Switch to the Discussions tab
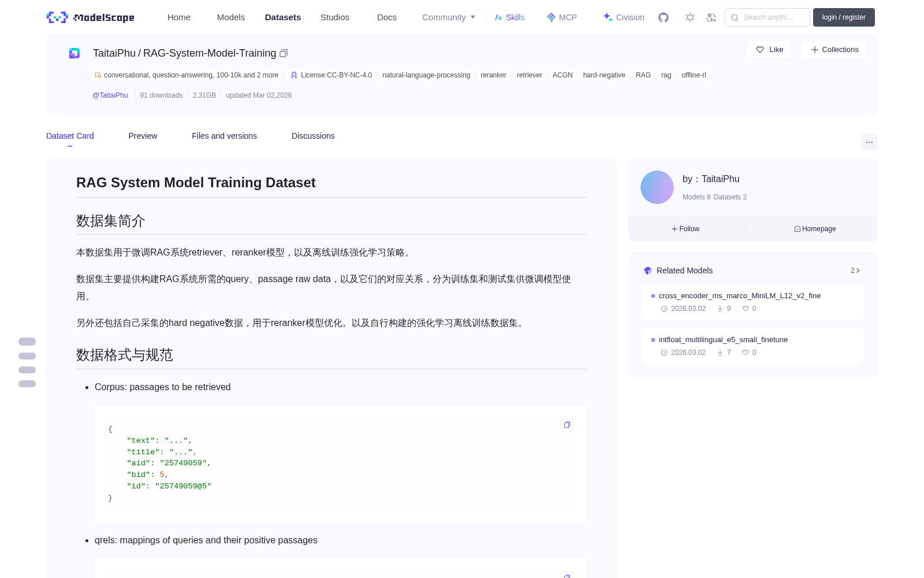Screen dimensions: 924x578 pos(313,136)
